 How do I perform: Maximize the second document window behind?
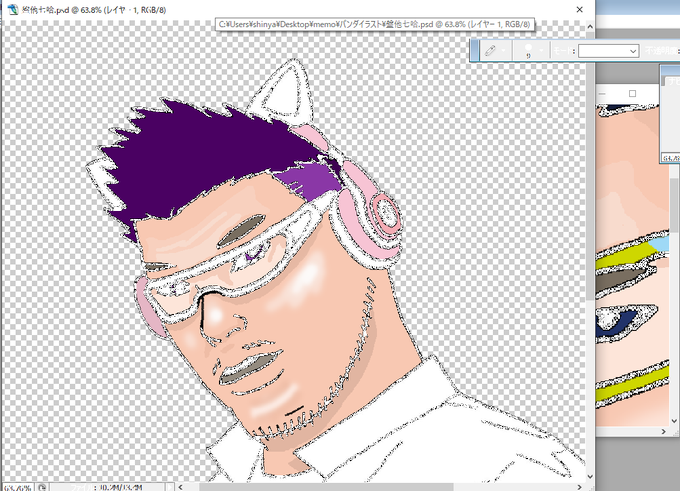632,94
